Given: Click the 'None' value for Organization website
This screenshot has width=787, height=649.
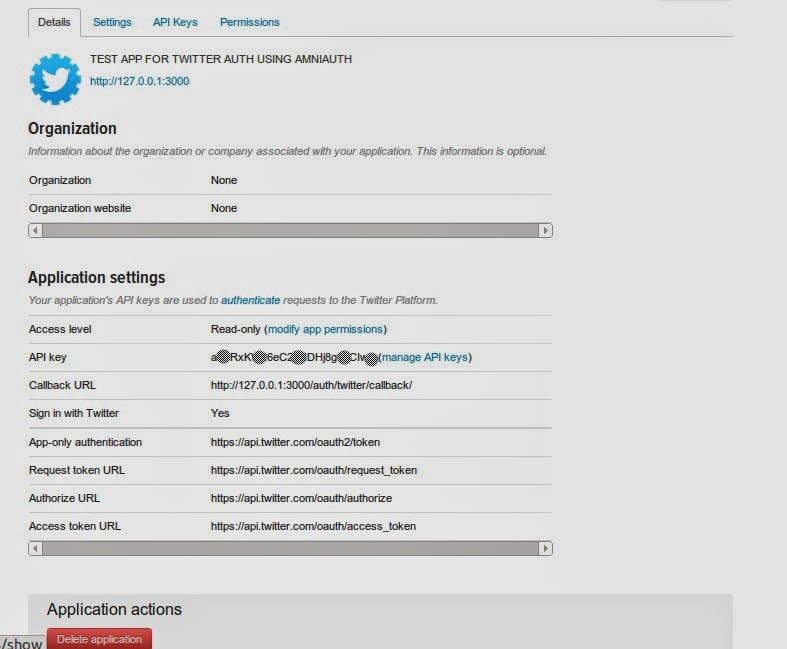Looking at the screenshot, I should pos(224,208).
